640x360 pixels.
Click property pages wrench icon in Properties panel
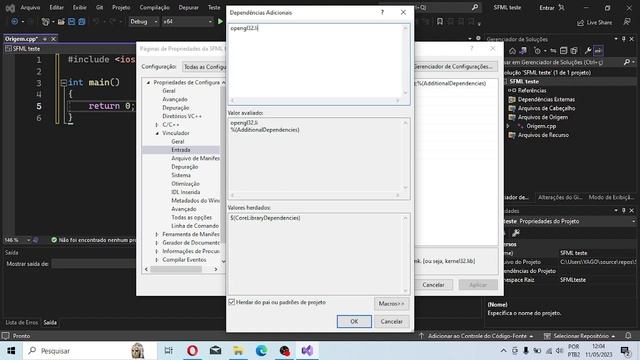(x=516, y=233)
